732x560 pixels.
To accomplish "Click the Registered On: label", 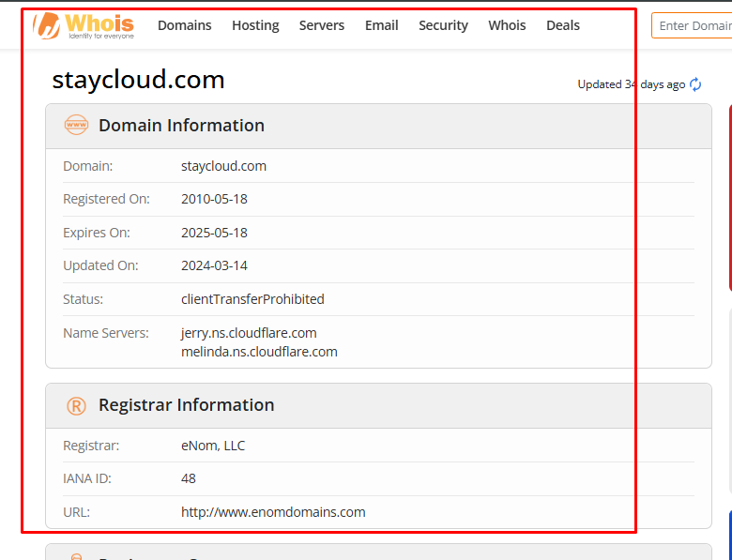I will [106, 199].
